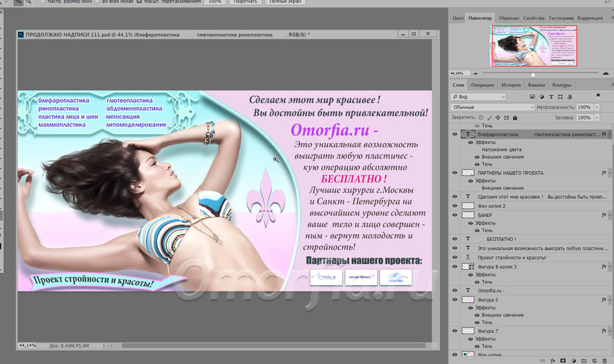Open the Вид layer filter dropdown
The height and width of the screenshot is (364, 614).
pos(478,97)
